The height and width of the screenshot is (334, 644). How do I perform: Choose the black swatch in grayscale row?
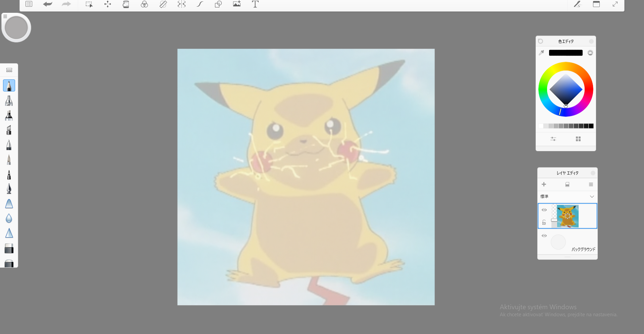click(x=591, y=126)
